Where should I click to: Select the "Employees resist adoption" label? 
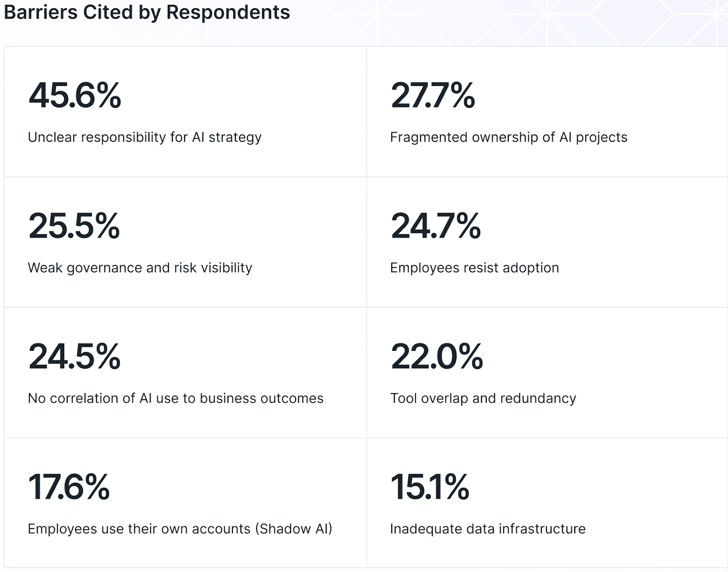(475, 268)
